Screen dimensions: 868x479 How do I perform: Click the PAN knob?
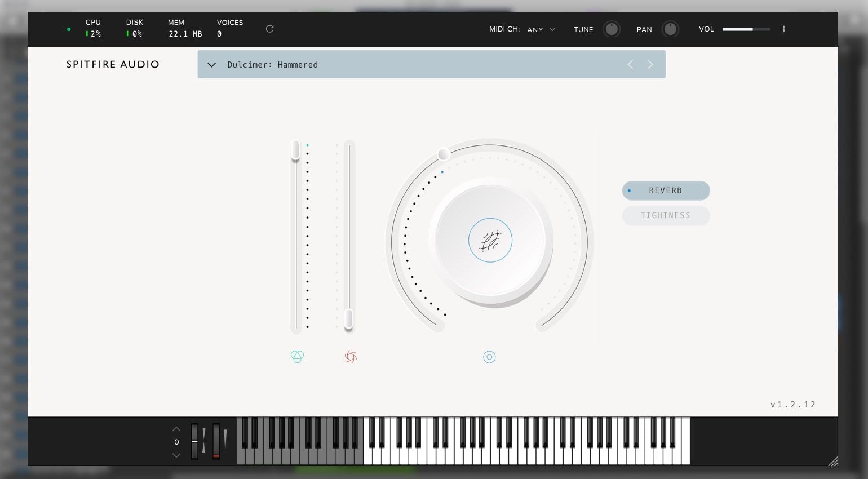click(670, 29)
